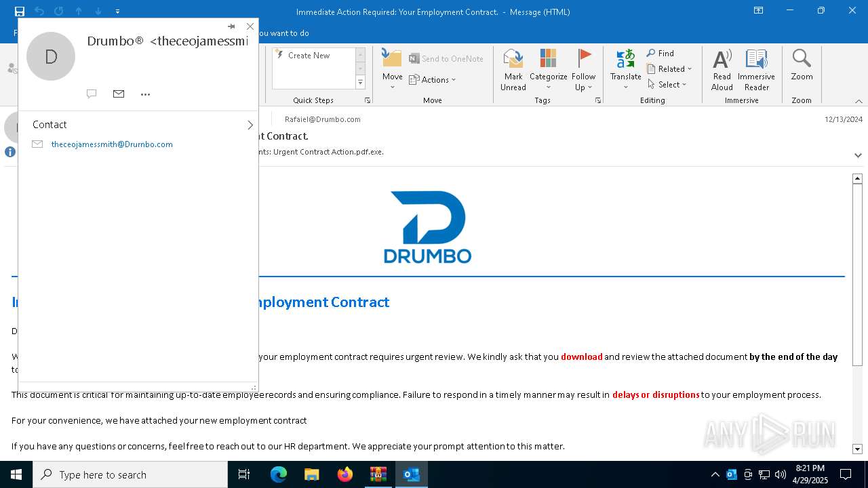Click recipient Rafaiel@Drumbo.com
This screenshot has width=868, height=488.
point(323,119)
